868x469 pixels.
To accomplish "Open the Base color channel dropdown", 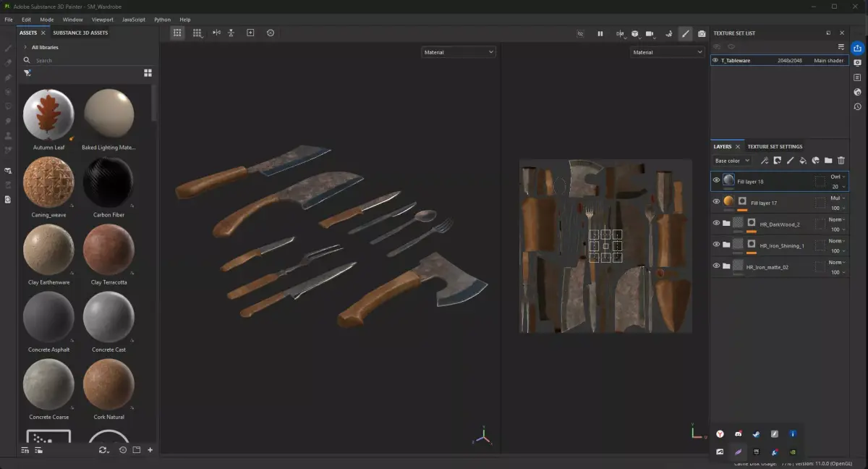I will point(732,161).
